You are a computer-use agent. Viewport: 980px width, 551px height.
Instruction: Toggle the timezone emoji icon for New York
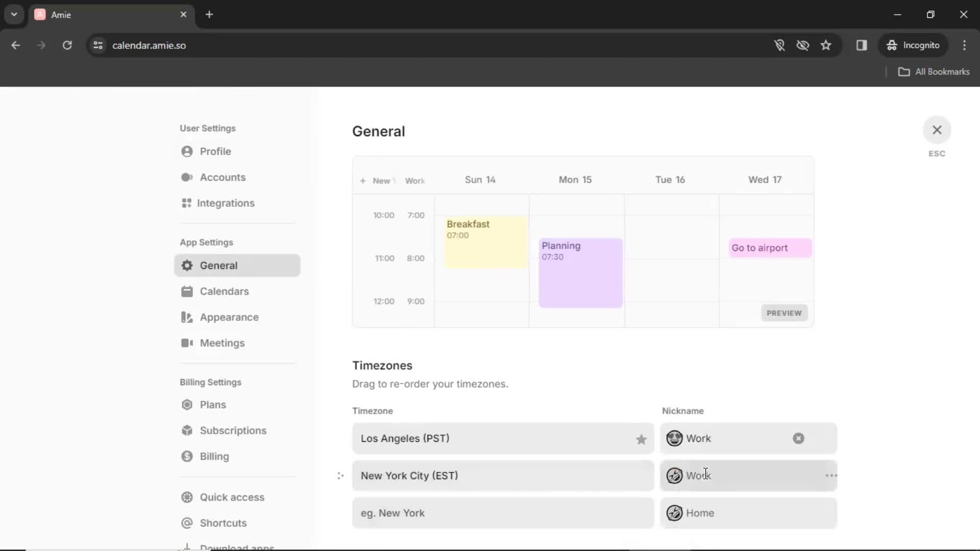pos(674,475)
